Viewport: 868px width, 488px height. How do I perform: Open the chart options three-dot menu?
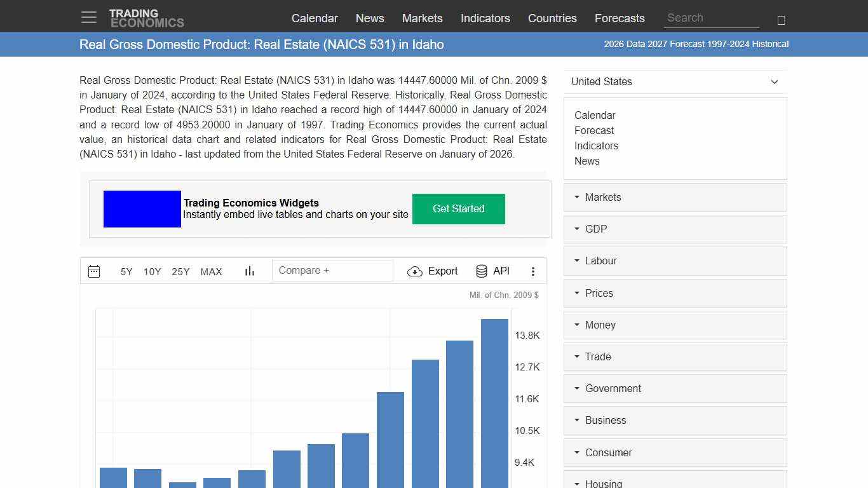[533, 271]
